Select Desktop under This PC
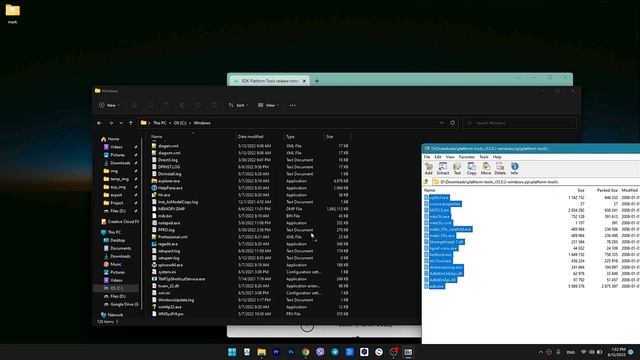 114,240
